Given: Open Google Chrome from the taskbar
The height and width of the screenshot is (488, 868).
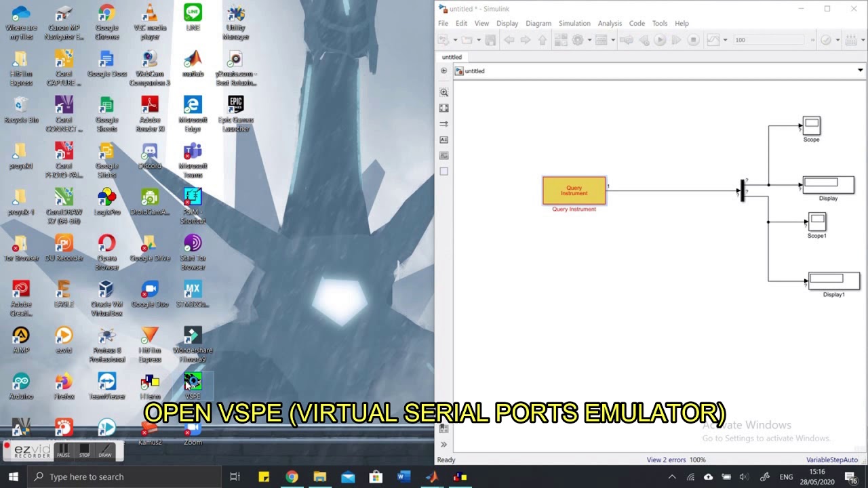Looking at the screenshot, I should [x=292, y=476].
